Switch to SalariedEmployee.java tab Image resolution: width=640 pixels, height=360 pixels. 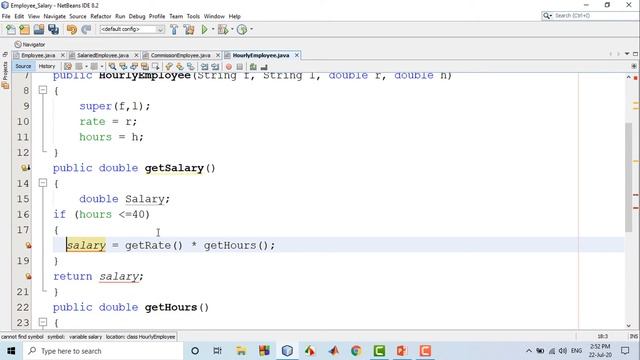pyautogui.click(x=103, y=55)
